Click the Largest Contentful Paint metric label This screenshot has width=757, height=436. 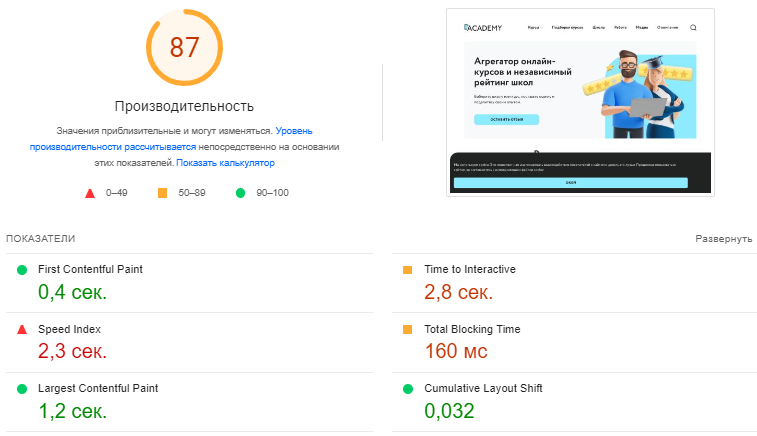[x=97, y=388]
